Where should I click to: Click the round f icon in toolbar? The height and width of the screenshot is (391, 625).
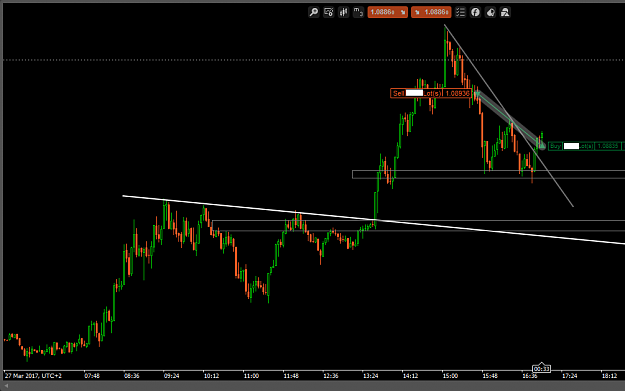(475, 12)
